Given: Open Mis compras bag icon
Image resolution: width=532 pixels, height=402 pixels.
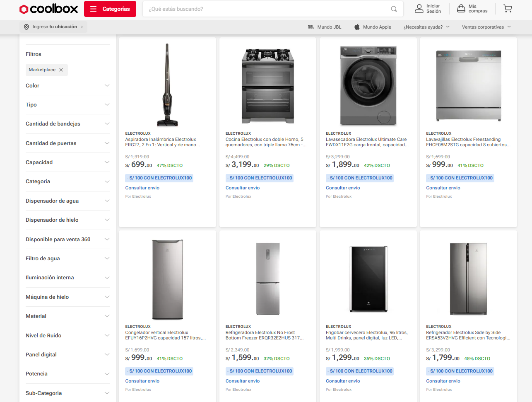Looking at the screenshot, I should coord(461,9).
